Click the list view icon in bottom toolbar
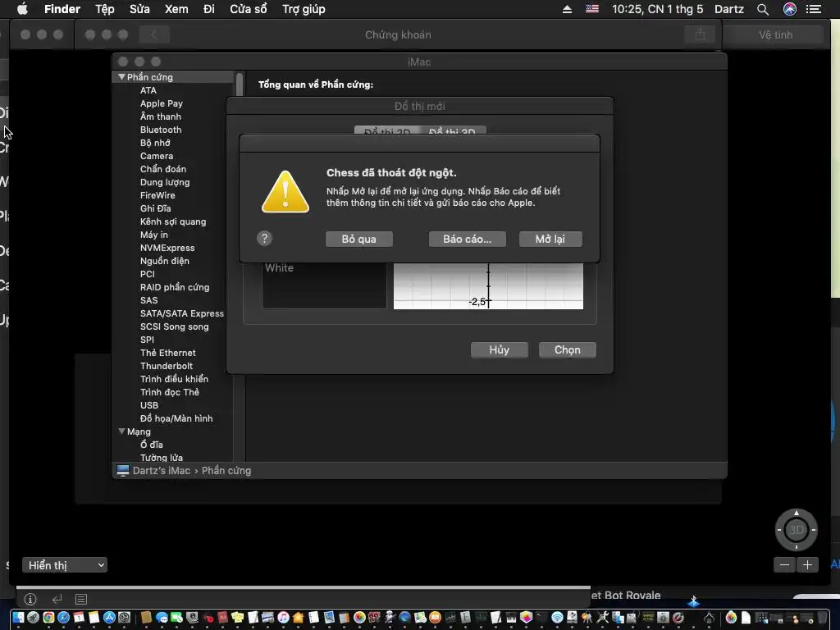Image resolution: width=840 pixels, height=630 pixels. [81, 599]
